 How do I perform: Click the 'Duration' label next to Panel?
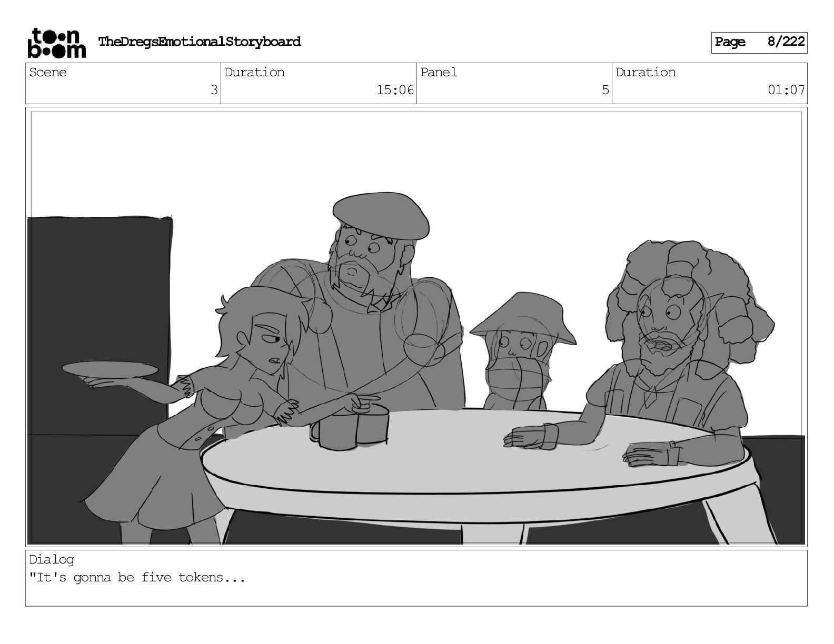pos(646,72)
